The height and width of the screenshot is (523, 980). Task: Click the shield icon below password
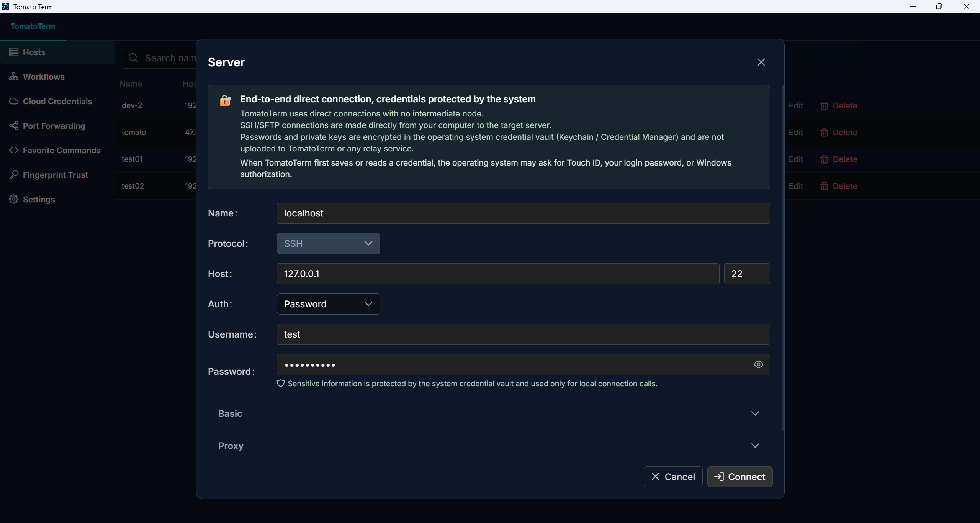coord(281,384)
